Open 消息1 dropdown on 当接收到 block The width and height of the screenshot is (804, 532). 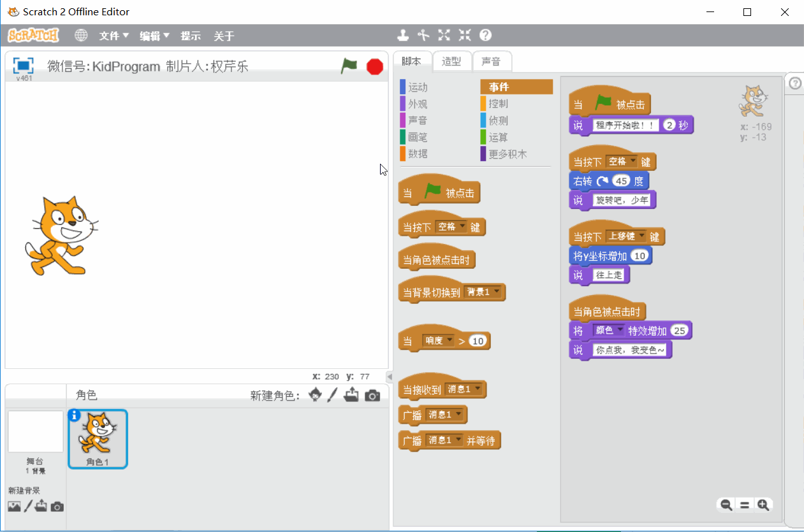click(464, 389)
